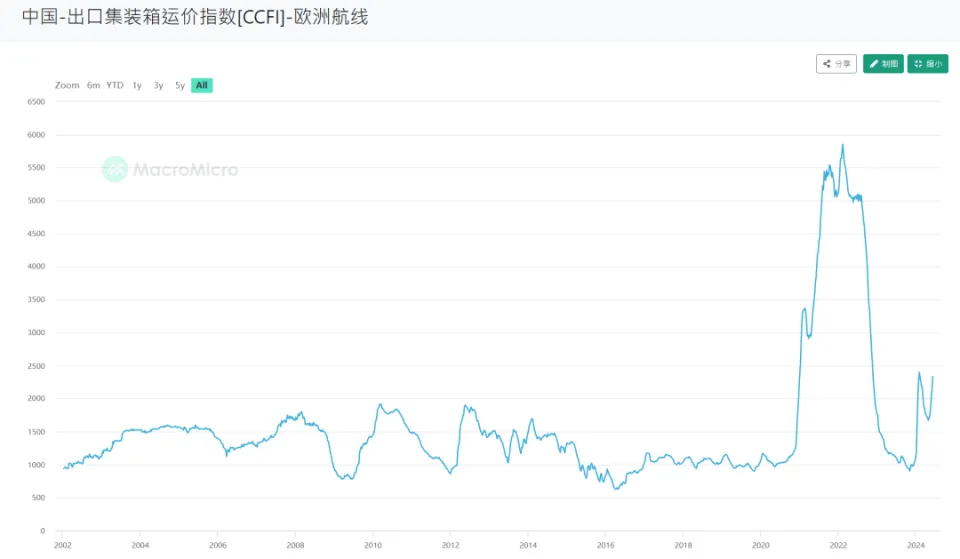Click the active All range button
The width and height of the screenshot is (960, 559).
[202, 86]
